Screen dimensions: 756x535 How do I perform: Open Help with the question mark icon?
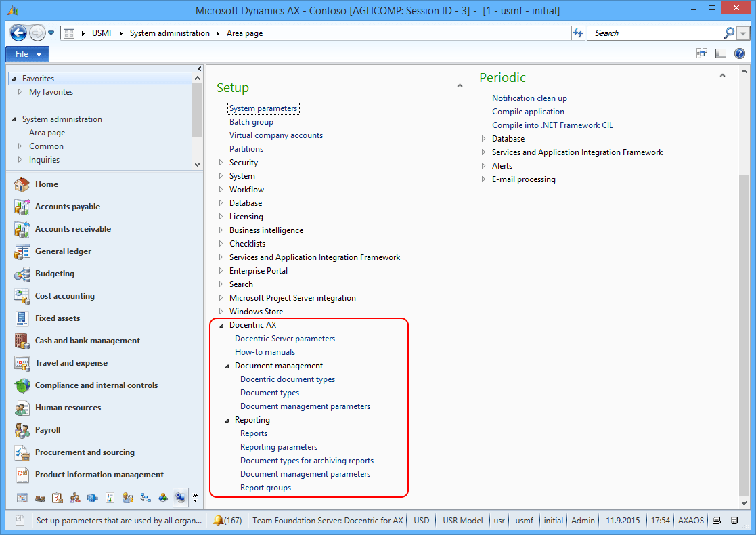pos(740,53)
